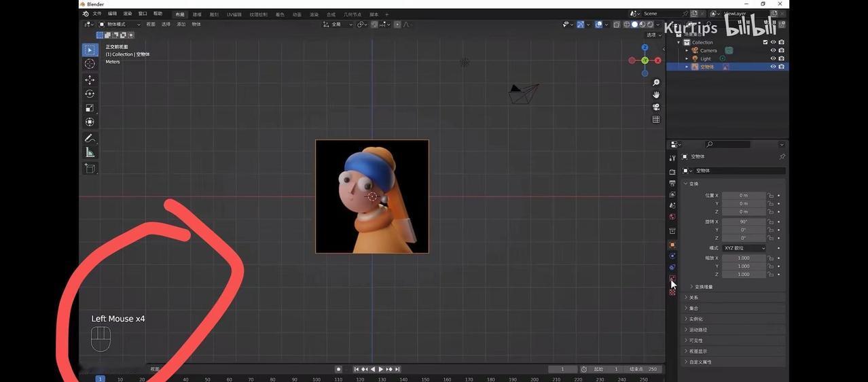Click the Blender logo menu icon

85,14
